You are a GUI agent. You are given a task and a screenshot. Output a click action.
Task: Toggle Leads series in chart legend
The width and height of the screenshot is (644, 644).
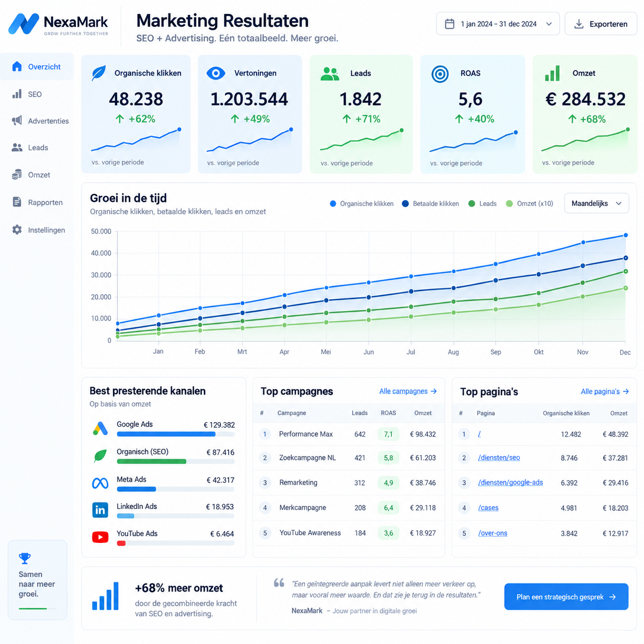coord(482,204)
